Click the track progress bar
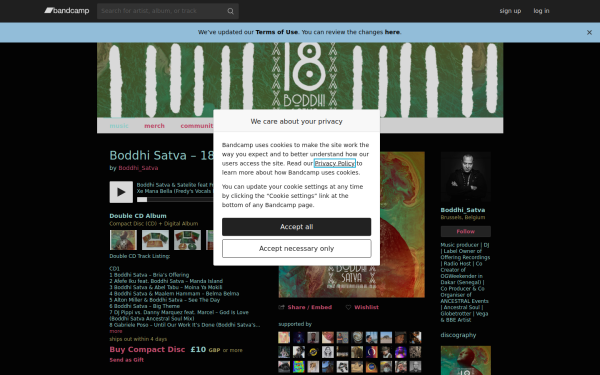This screenshot has width=600, height=375. (175, 199)
